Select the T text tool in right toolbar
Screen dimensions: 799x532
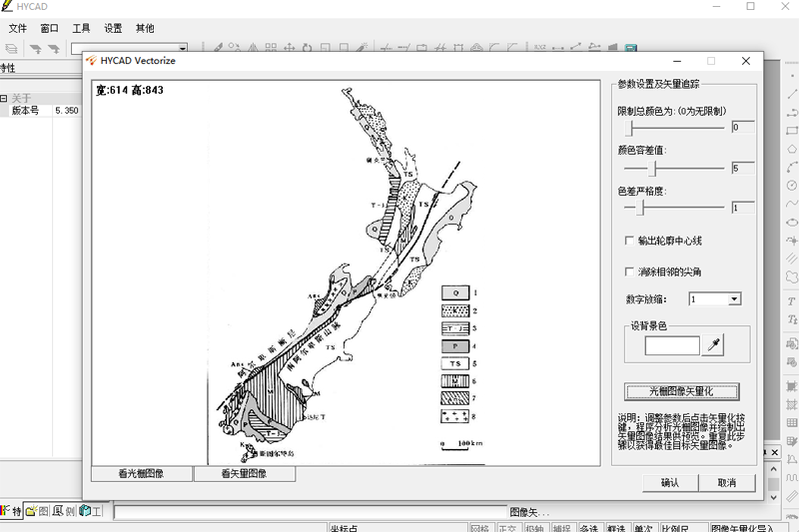791,299
